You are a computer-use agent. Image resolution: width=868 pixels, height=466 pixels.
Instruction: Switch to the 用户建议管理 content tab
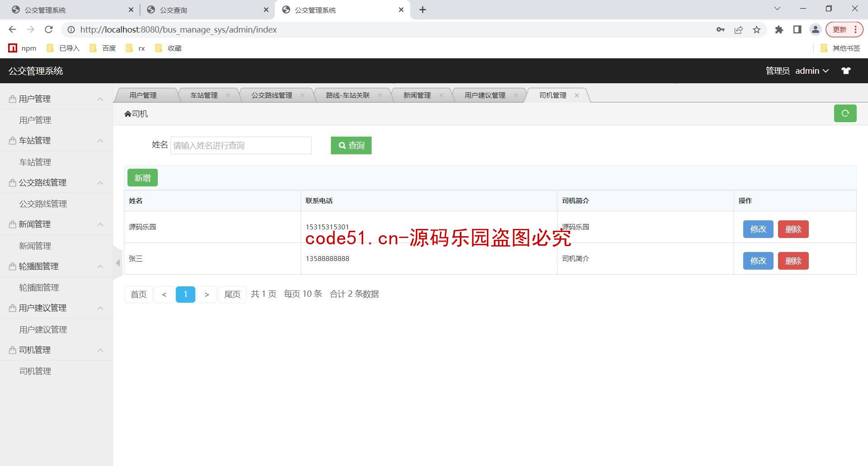(485, 95)
